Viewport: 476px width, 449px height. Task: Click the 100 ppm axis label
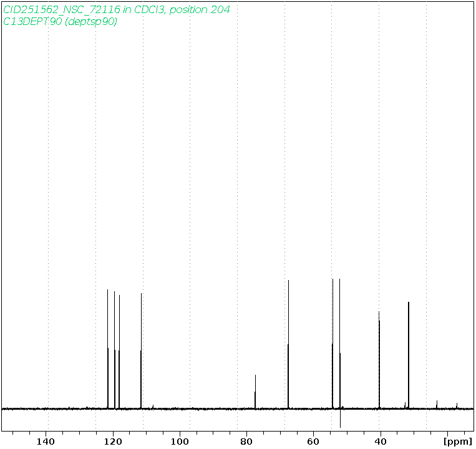tap(180, 442)
